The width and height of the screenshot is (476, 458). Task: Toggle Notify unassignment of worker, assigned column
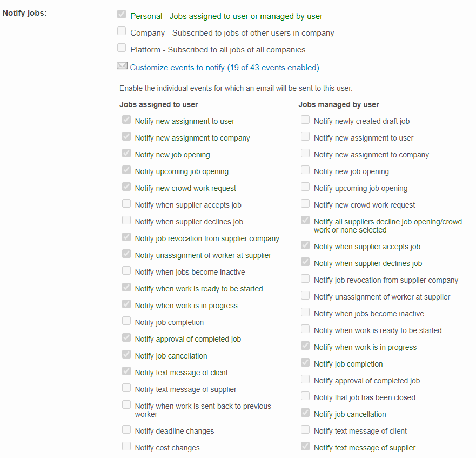[126, 254]
